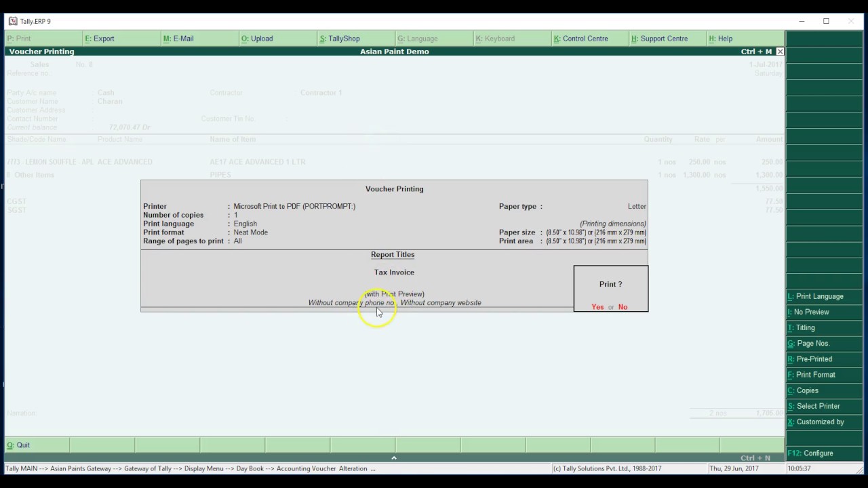Screen dimensions: 868x488
Task: Click the Print language value English
Action: (245, 224)
